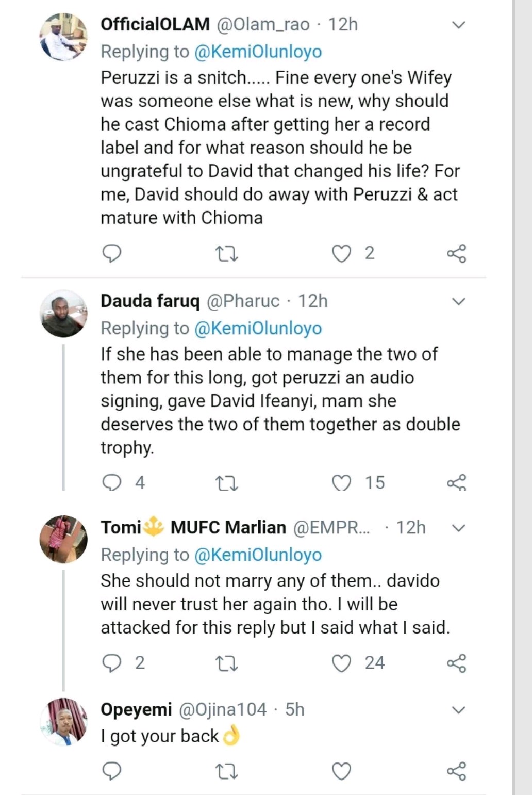
Task: Reply to OfficialOLAM's tweet
Action: (x=112, y=253)
